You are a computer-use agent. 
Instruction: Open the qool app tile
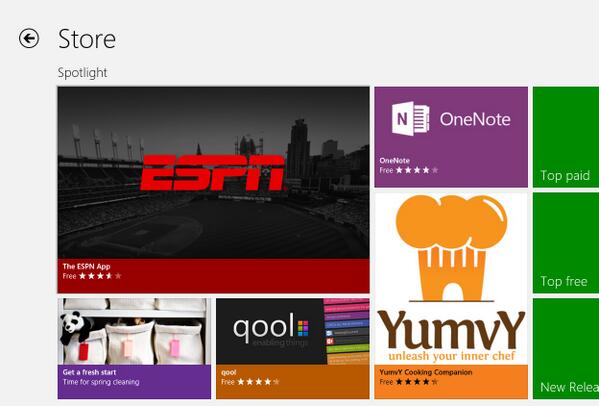tap(293, 349)
